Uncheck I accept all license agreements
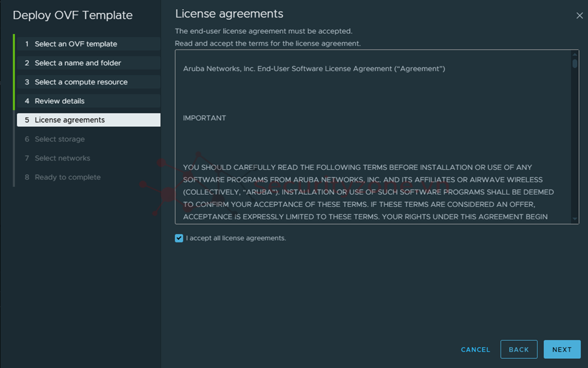 pyautogui.click(x=179, y=238)
